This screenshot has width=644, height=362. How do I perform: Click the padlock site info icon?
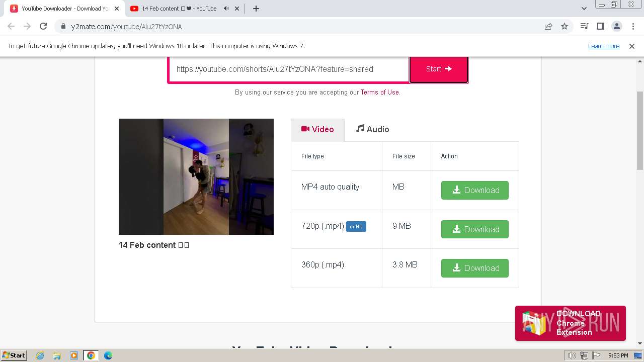click(63, 27)
